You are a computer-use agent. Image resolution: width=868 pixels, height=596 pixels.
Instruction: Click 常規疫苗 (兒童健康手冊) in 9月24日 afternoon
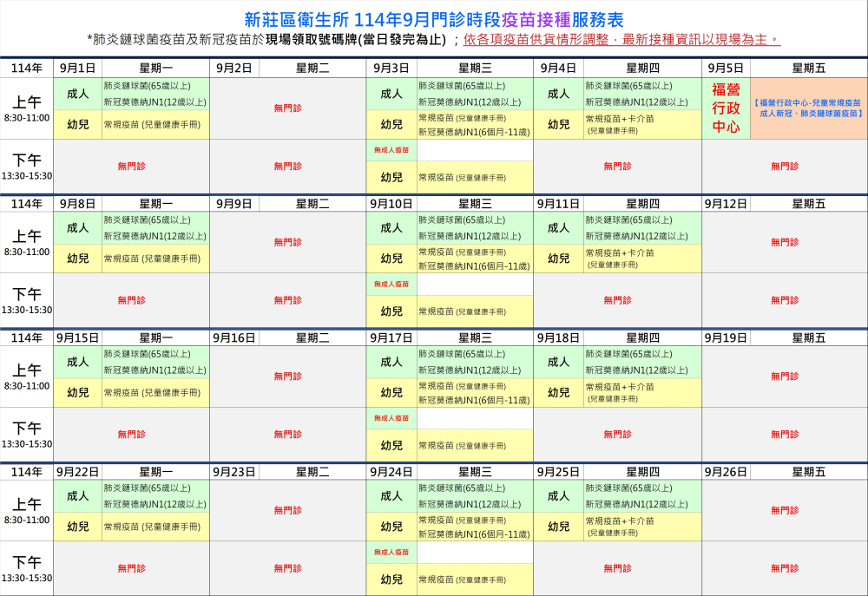click(x=463, y=580)
